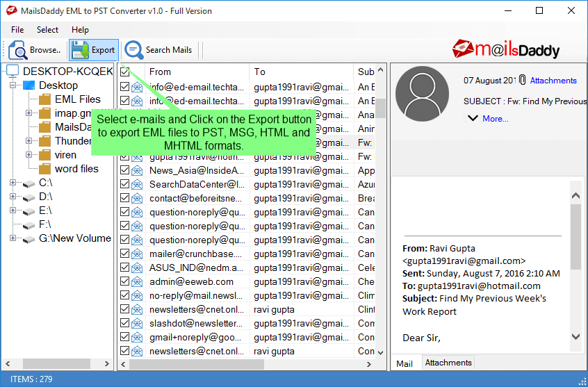
Task: Collapse the Desktop tree node
Action: coord(13,85)
